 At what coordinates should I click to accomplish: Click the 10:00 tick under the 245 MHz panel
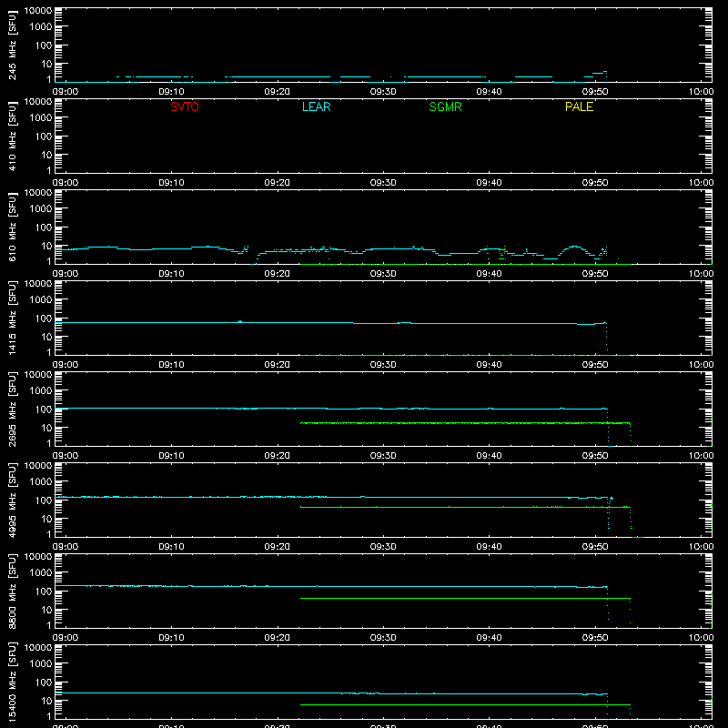click(x=701, y=92)
